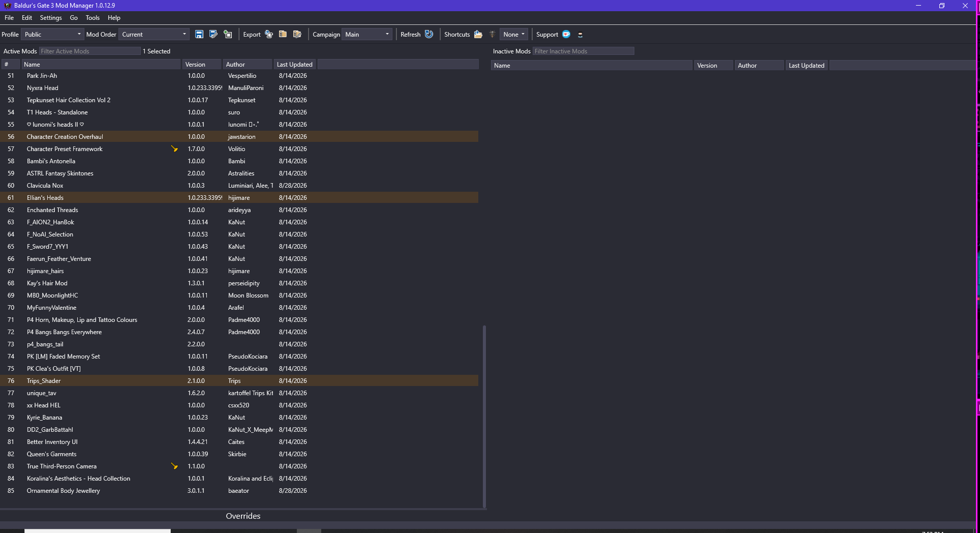
Task: Select Ornamental Body Jewellery mod
Action: coord(64,490)
